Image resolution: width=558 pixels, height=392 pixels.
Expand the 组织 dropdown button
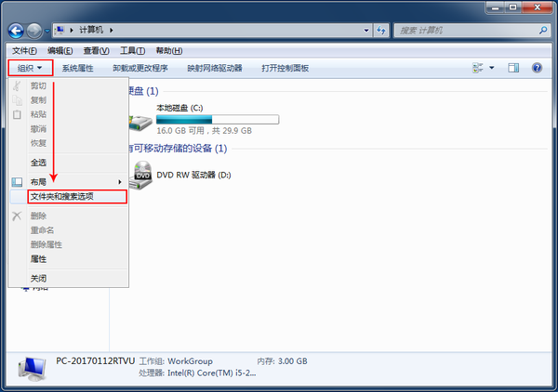pos(31,68)
